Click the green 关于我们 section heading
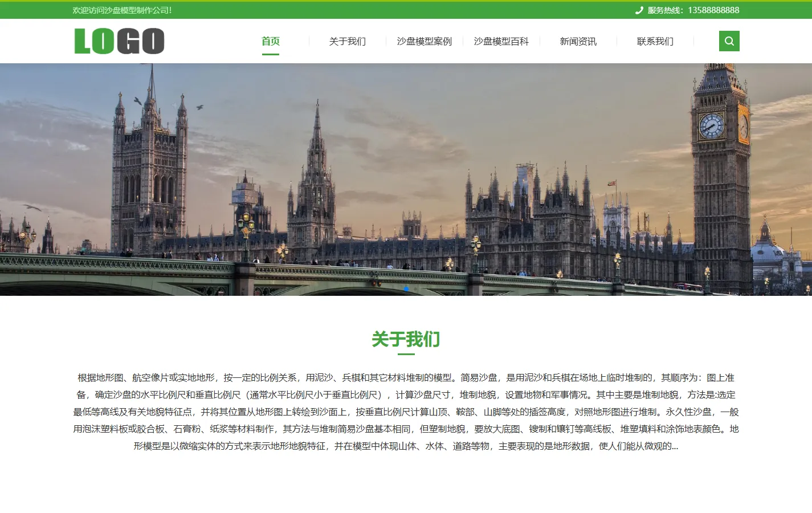812x513 pixels. [406, 339]
